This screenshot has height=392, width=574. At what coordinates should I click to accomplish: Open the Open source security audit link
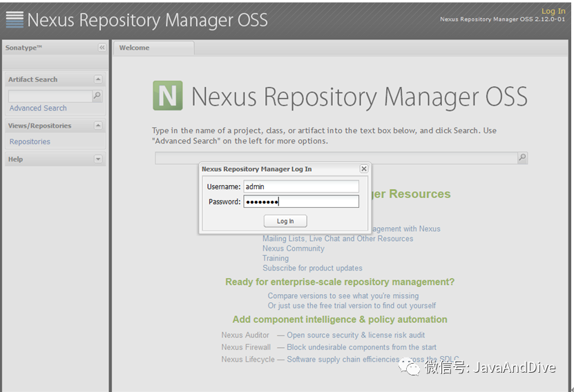click(356, 335)
